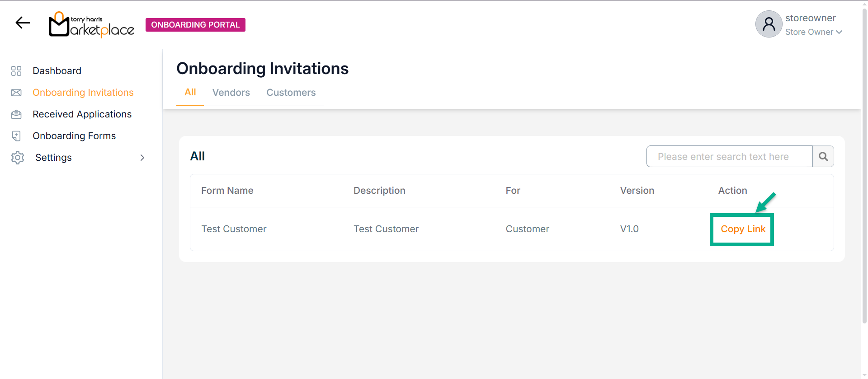Click the Onboarding Invitations envelope icon

pyautogui.click(x=16, y=93)
